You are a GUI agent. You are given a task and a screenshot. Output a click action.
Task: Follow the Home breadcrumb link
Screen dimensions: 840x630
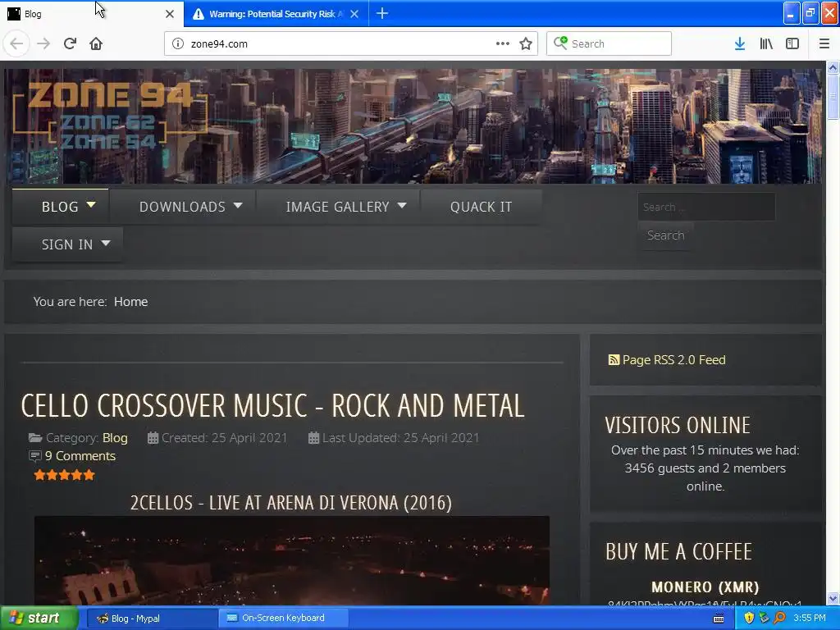point(130,302)
